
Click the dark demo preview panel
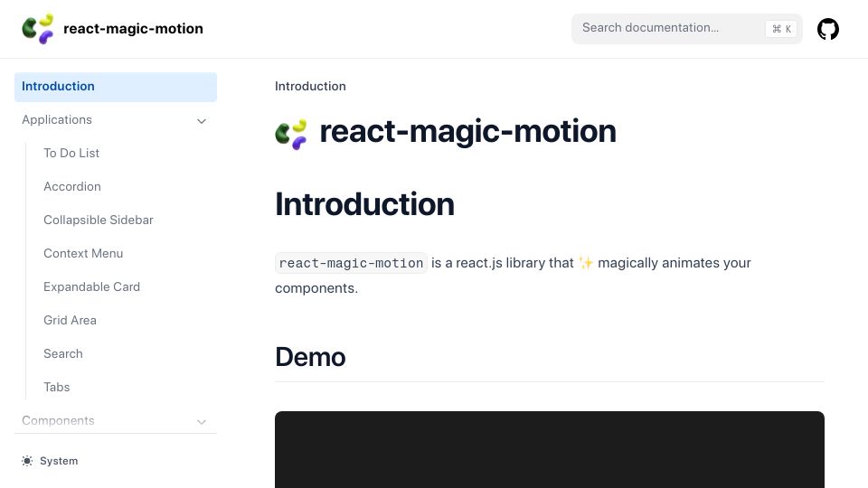(x=549, y=449)
